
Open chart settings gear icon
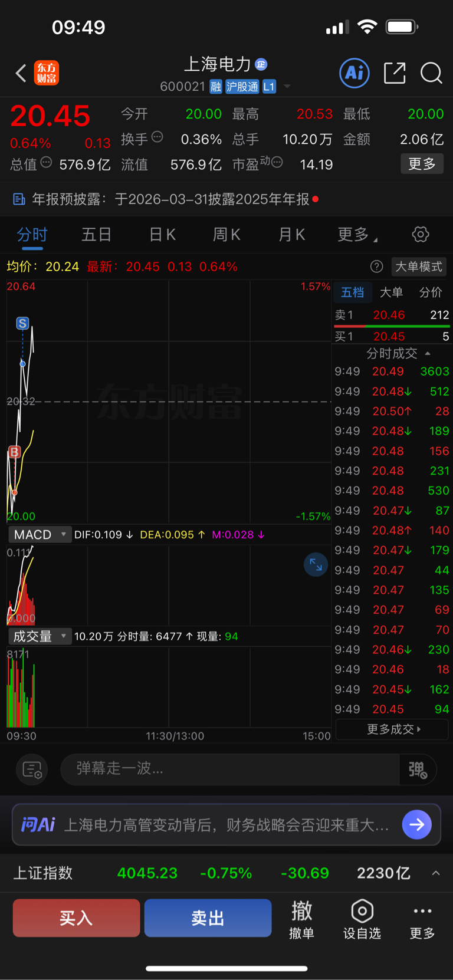click(x=421, y=235)
